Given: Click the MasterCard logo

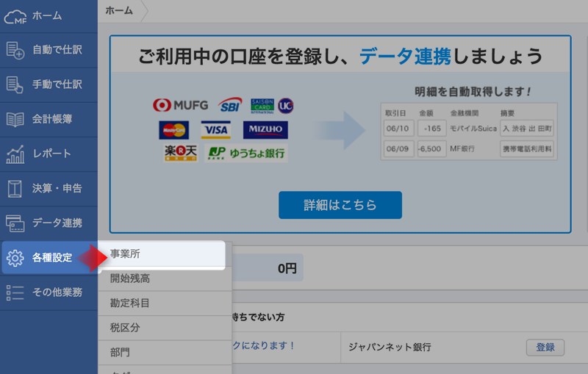Looking at the screenshot, I should click(173, 130).
